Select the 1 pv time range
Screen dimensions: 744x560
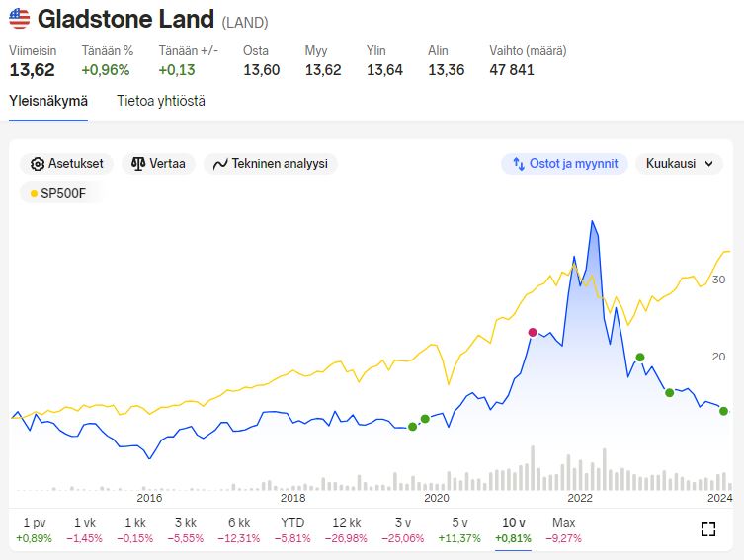point(35,529)
